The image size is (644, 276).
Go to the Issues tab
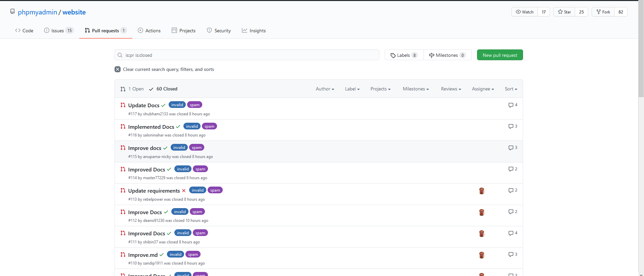[x=58, y=31]
